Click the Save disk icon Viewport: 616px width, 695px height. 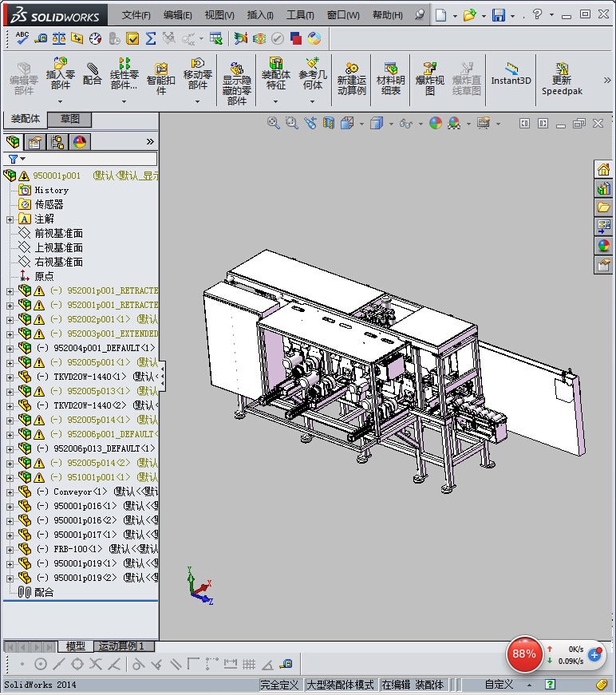click(499, 15)
